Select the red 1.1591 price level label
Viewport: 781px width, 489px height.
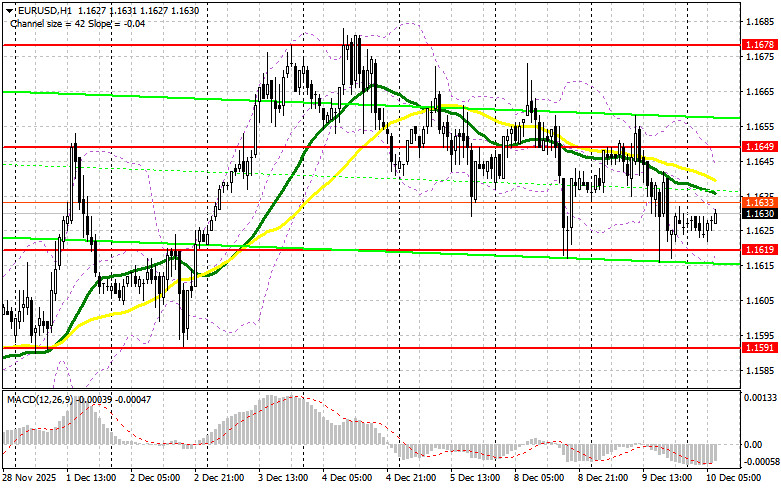760,348
